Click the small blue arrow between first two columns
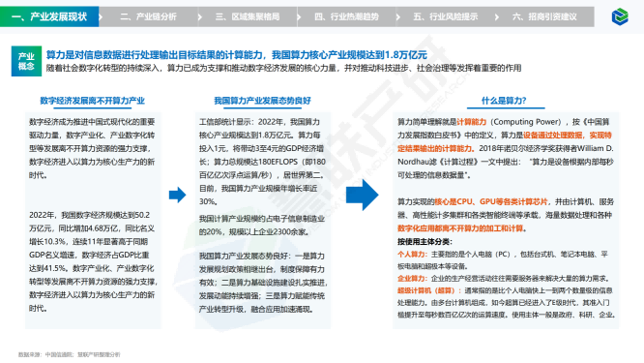This screenshot has height=363, width=644. pos(177,195)
